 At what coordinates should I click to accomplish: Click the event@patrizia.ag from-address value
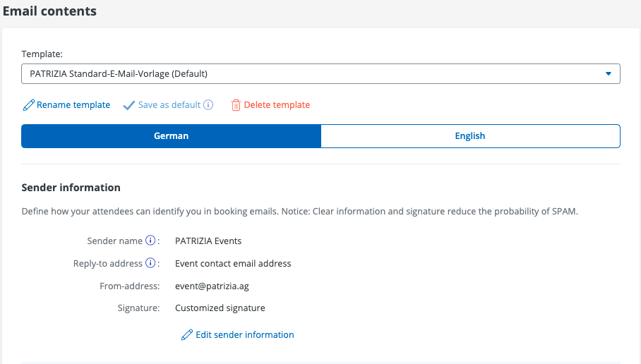[x=212, y=286]
